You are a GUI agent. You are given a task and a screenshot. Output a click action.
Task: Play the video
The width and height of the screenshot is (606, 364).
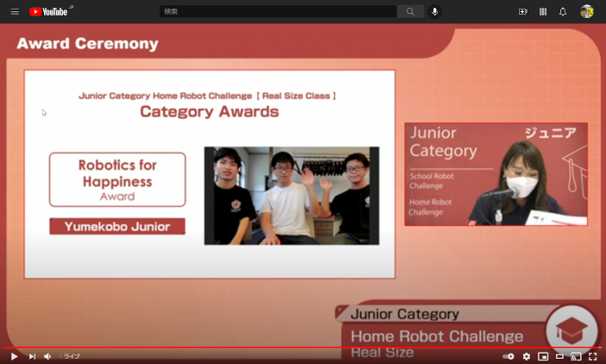(x=14, y=356)
